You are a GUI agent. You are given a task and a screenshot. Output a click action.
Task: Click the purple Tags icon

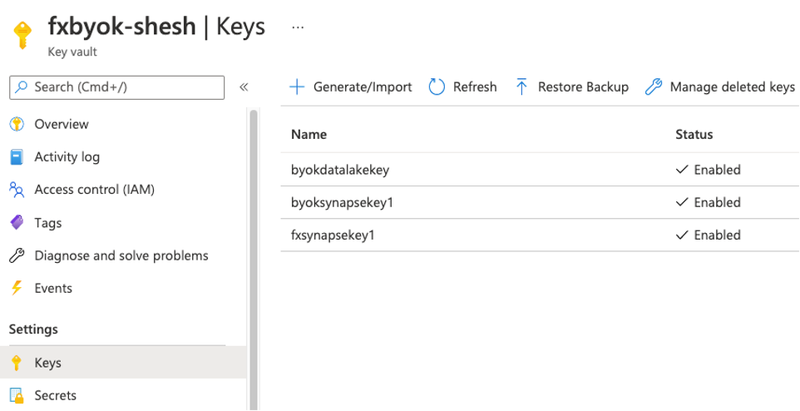(17, 223)
